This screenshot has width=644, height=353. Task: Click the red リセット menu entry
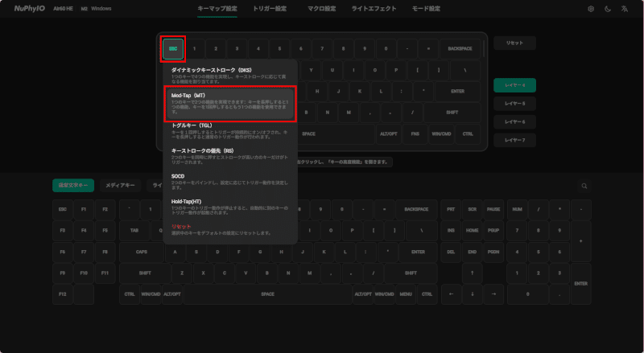[x=230, y=229]
